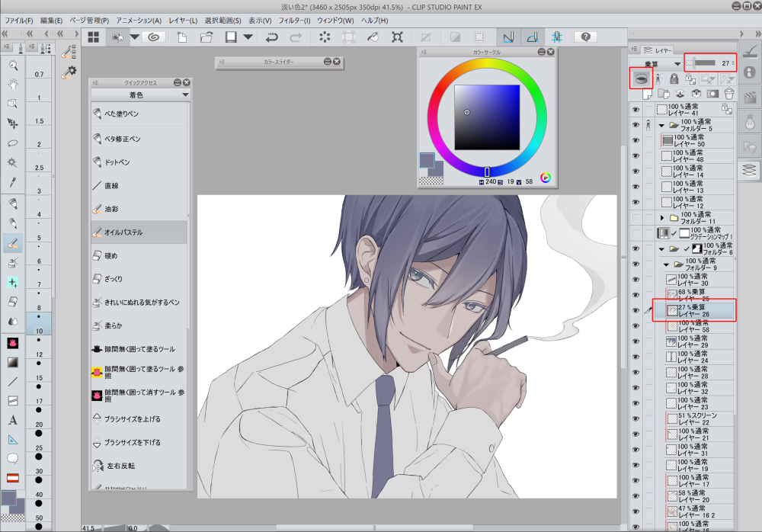The width and height of the screenshot is (762, 532).
Task: Open the 着色 group dropdown in Quick Access
Action: tap(185, 96)
